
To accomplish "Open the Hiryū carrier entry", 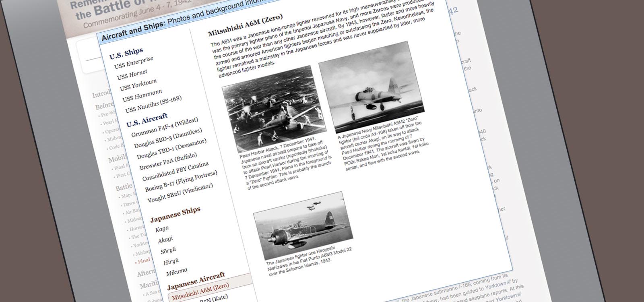I will [x=171, y=262].
